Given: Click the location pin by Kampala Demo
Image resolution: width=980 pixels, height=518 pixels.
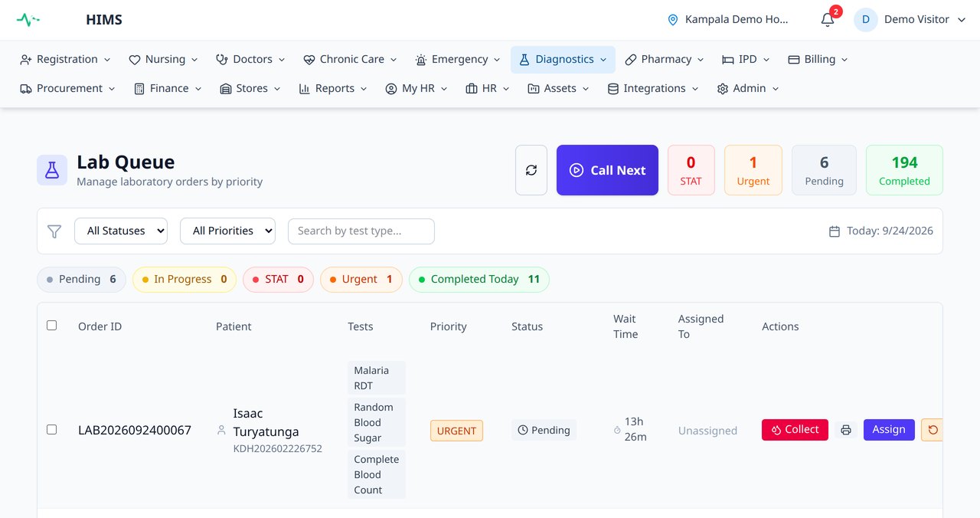Looking at the screenshot, I should pyautogui.click(x=673, y=20).
